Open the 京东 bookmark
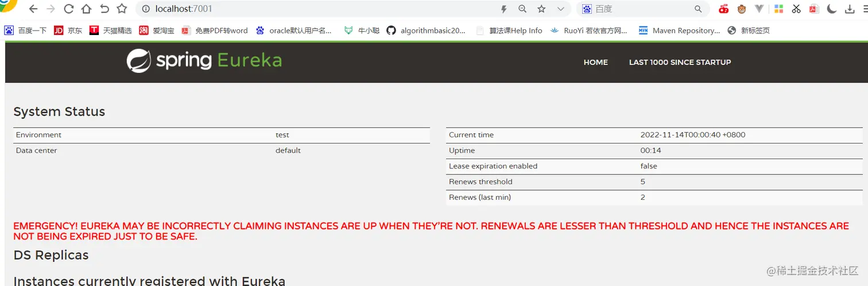This screenshot has width=868, height=286. click(x=68, y=30)
